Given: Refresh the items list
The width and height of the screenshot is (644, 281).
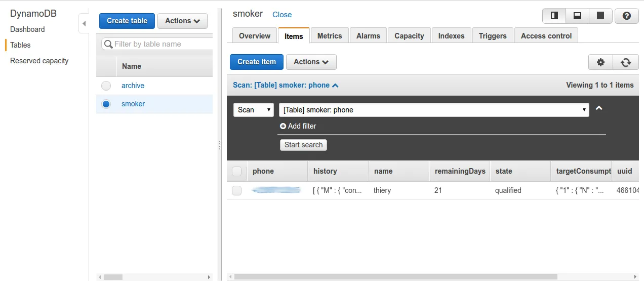Looking at the screenshot, I should point(626,62).
